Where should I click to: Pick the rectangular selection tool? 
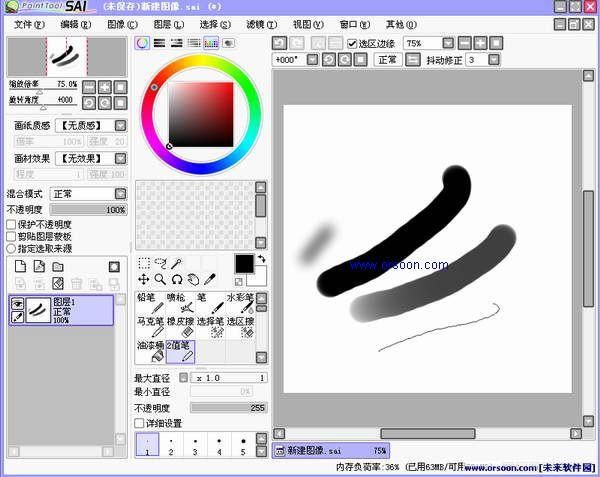click(x=143, y=264)
